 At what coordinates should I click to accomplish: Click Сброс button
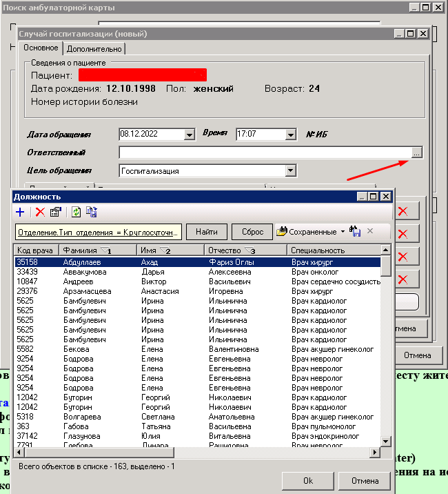252,232
